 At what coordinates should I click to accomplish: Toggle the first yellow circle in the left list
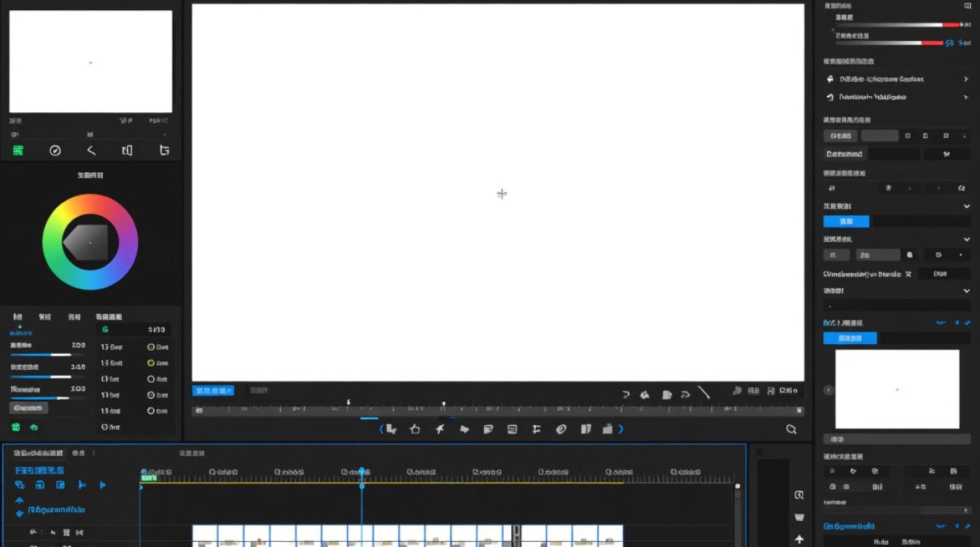[x=151, y=347]
